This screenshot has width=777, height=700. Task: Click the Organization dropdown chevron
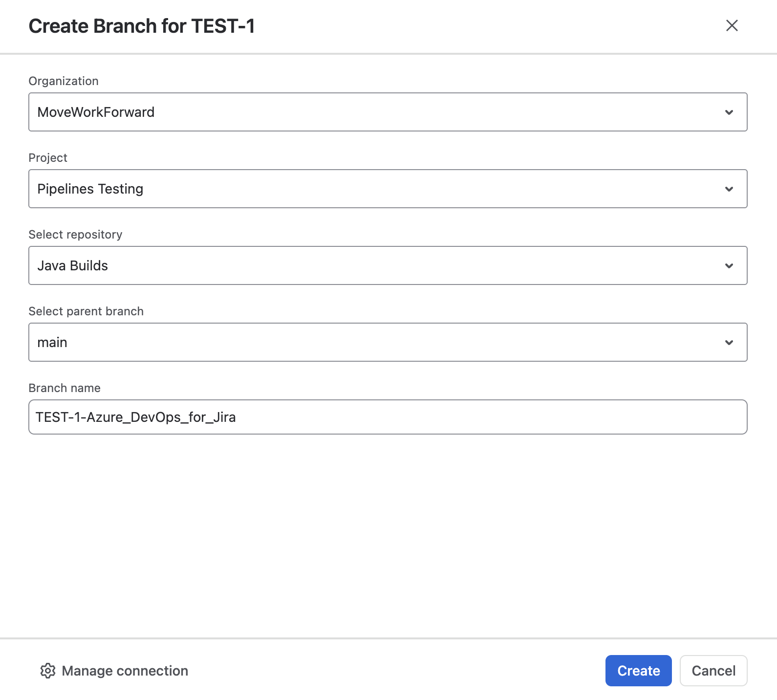729,112
